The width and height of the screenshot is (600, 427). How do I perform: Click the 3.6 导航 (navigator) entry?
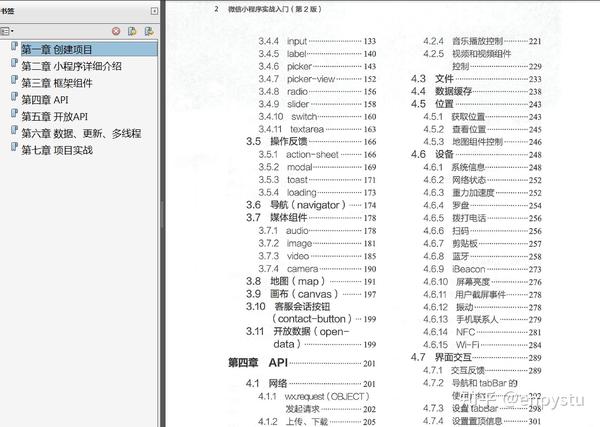[x=311, y=205]
